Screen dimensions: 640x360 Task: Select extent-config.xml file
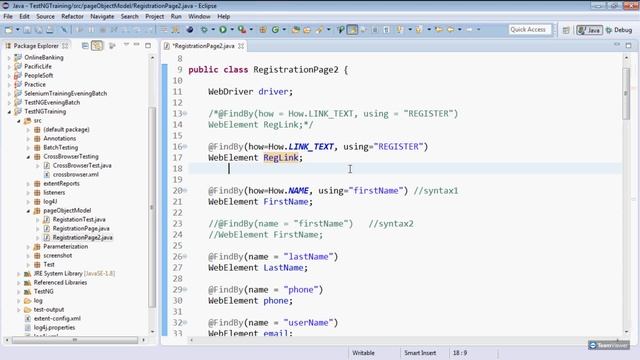57,318
